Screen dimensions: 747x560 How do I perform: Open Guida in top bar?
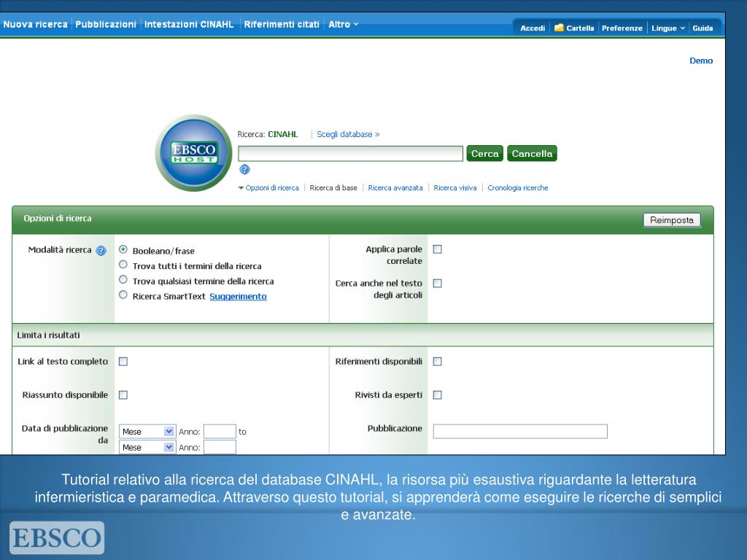pos(703,28)
